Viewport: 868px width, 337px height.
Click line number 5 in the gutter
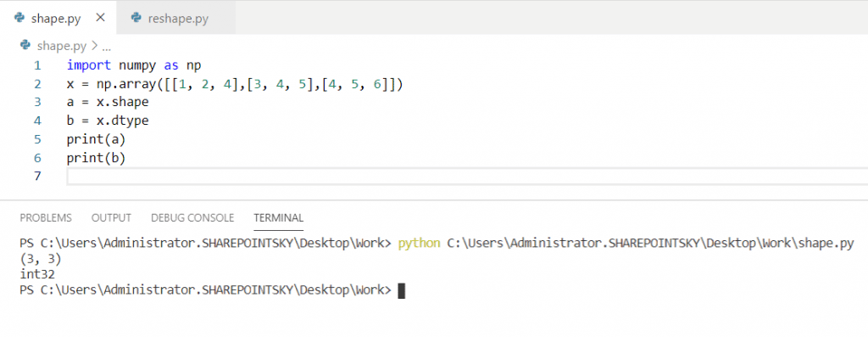coord(37,139)
